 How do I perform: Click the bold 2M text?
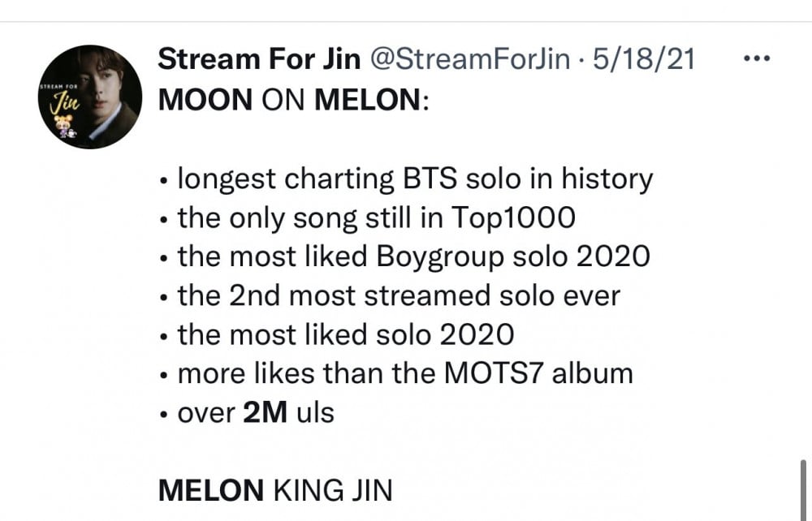pyautogui.click(x=265, y=413)
